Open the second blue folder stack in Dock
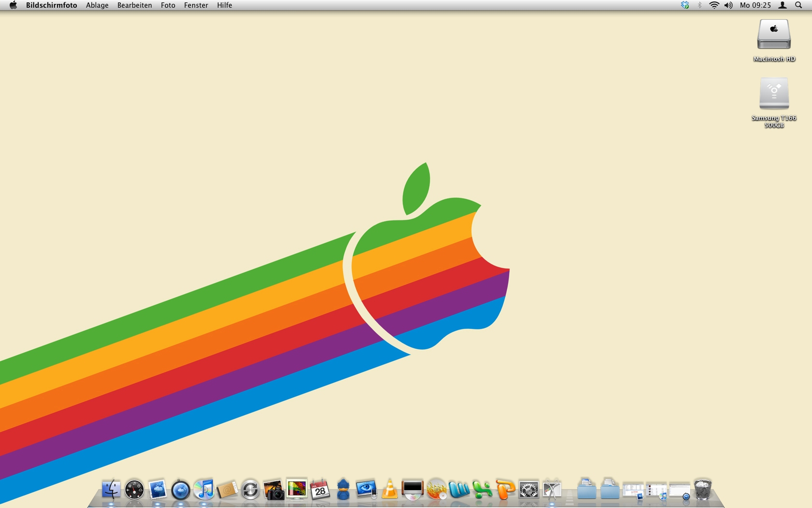This screenshot has width=812, height=508. point(610,490)
